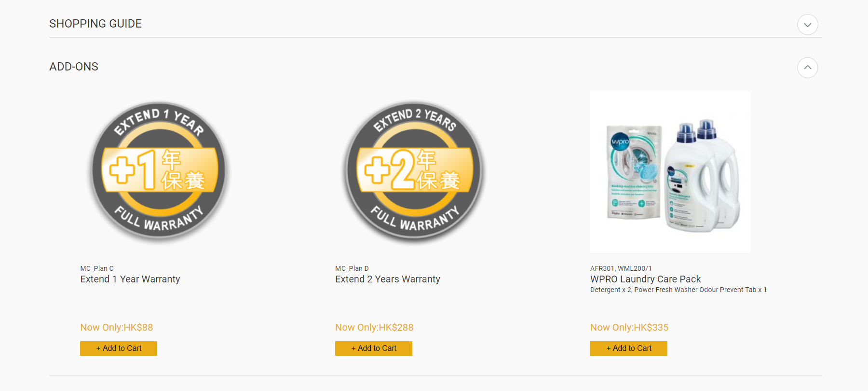Open the Extend 1 Year Warranty title link
Image resolution: width=868 pixels, height=391 pixels.
point(130,279)
